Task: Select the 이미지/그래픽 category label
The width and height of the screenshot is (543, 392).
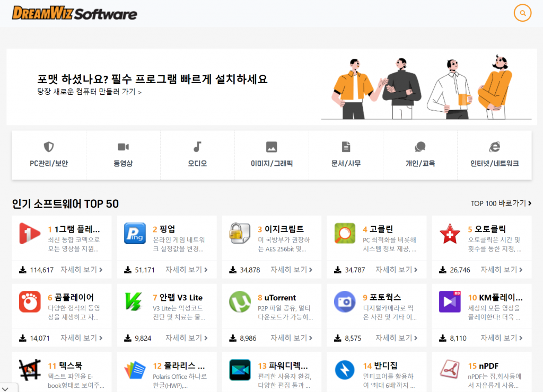Action: pos(271,163)
